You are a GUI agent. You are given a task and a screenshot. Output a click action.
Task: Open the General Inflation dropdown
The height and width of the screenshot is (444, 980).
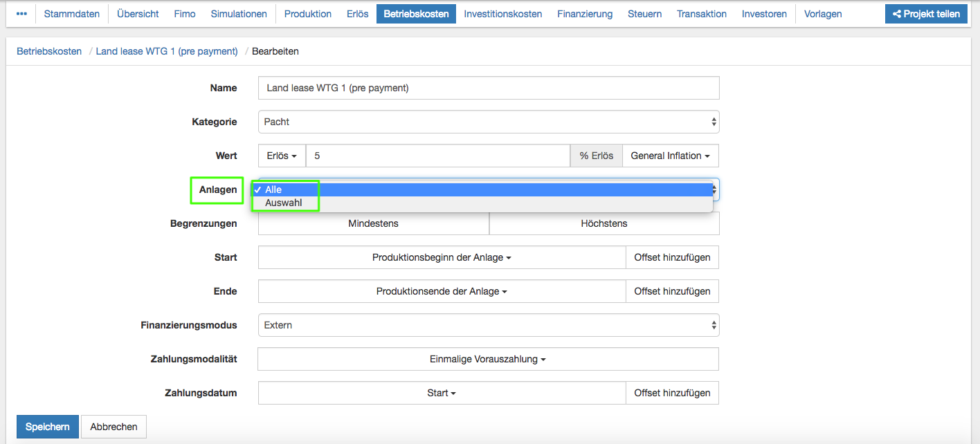pyautogui.click(x=670, y=156)
